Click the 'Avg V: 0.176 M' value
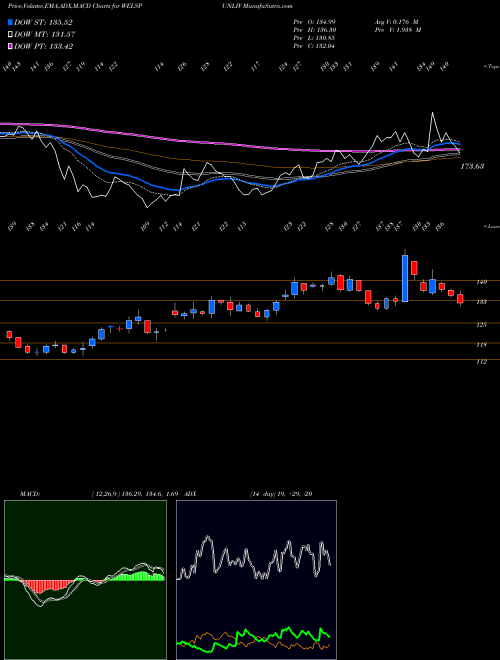500x660 pixels. tap(396, 21)
